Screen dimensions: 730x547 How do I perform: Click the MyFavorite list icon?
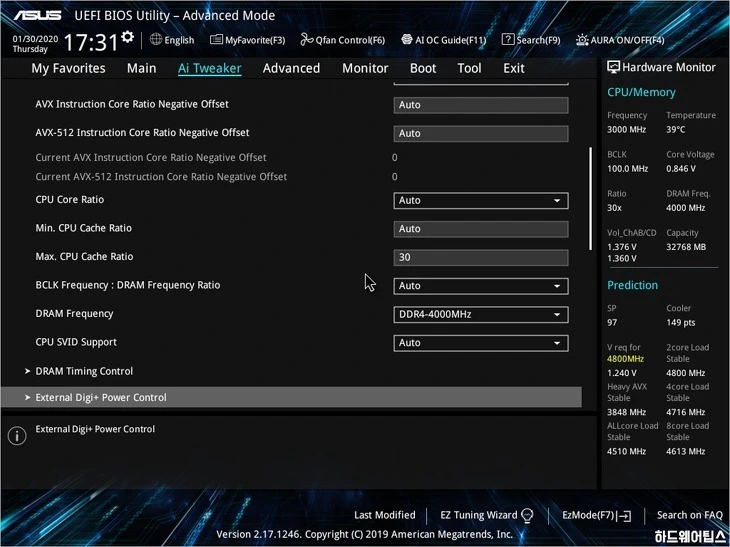point(216,40)
